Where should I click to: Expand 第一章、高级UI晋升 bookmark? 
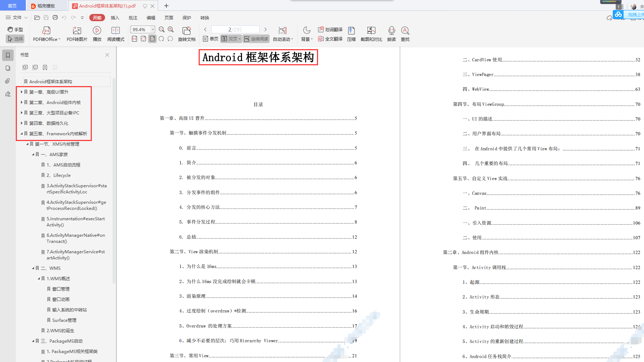click(x=22, y=92)
